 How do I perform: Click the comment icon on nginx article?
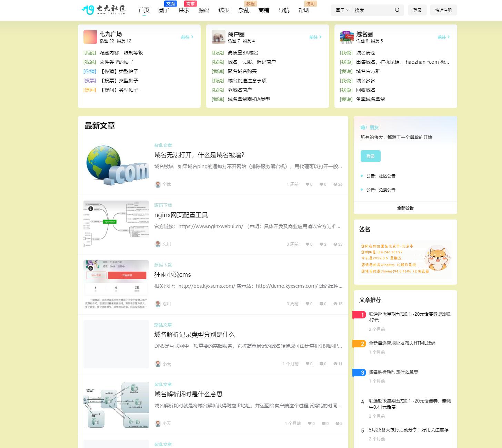321,244
